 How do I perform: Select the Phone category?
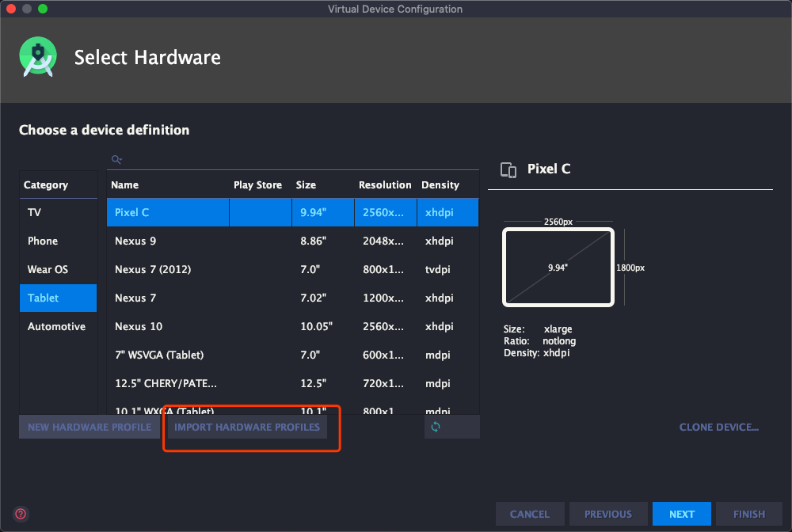tap(58, 241)
